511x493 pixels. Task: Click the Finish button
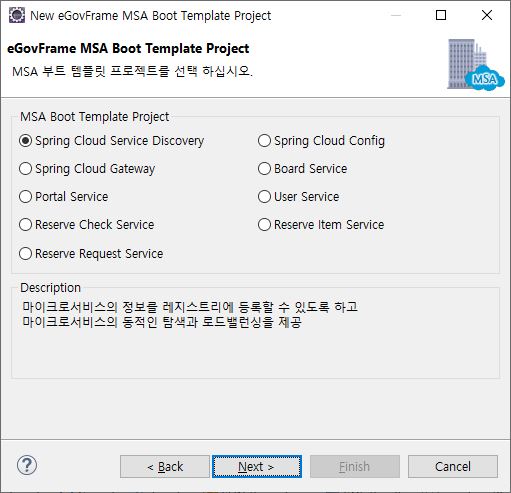(355, 466)
